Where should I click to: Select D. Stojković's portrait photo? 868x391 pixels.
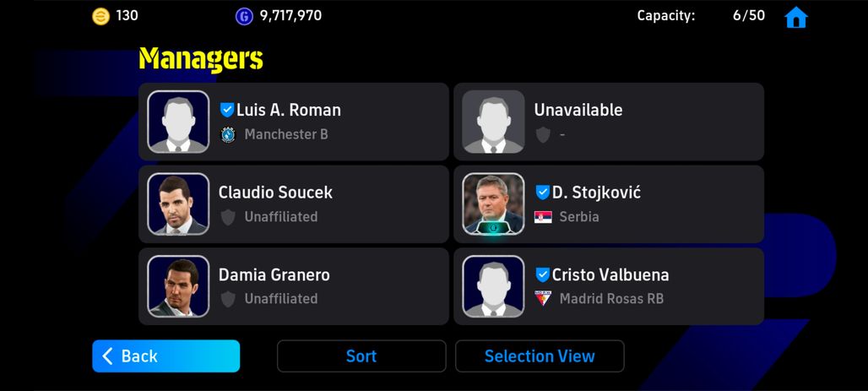click(x=493, y=204)
